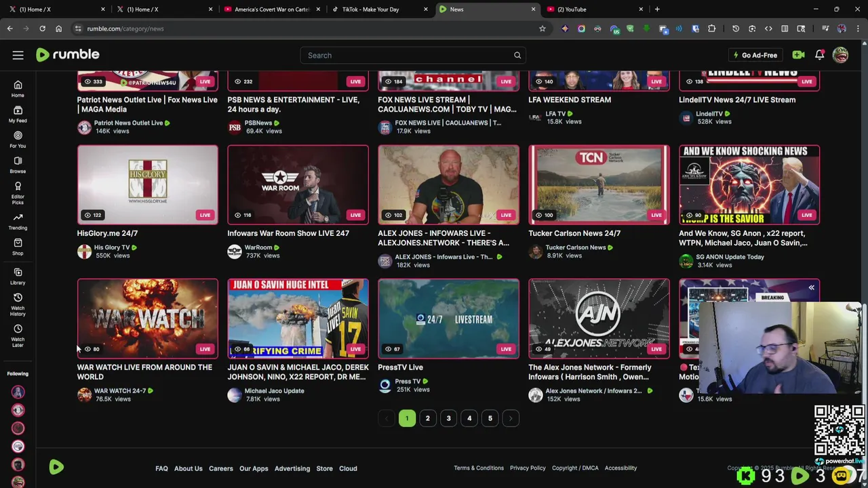Open the About Us footer link

(189, 468)
